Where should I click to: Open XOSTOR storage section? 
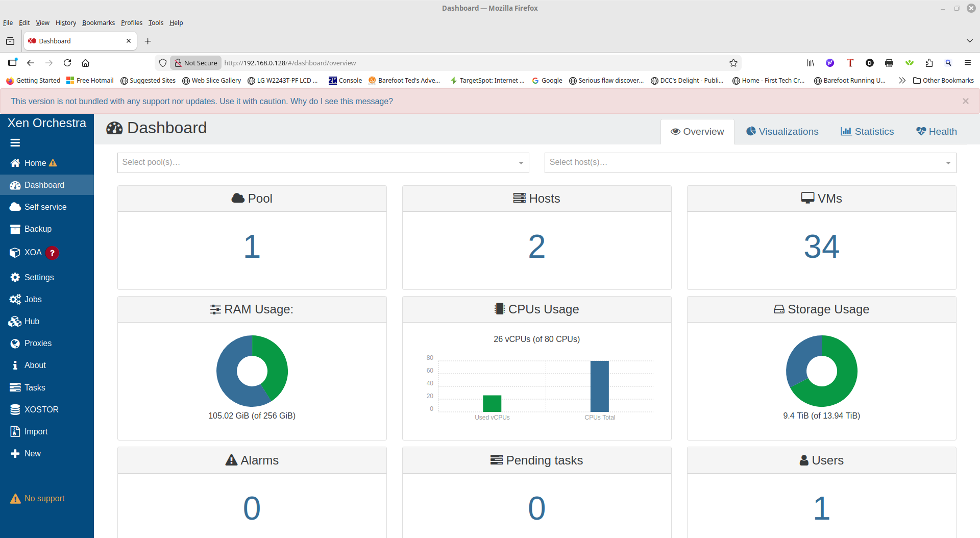(x=41, y=409)
